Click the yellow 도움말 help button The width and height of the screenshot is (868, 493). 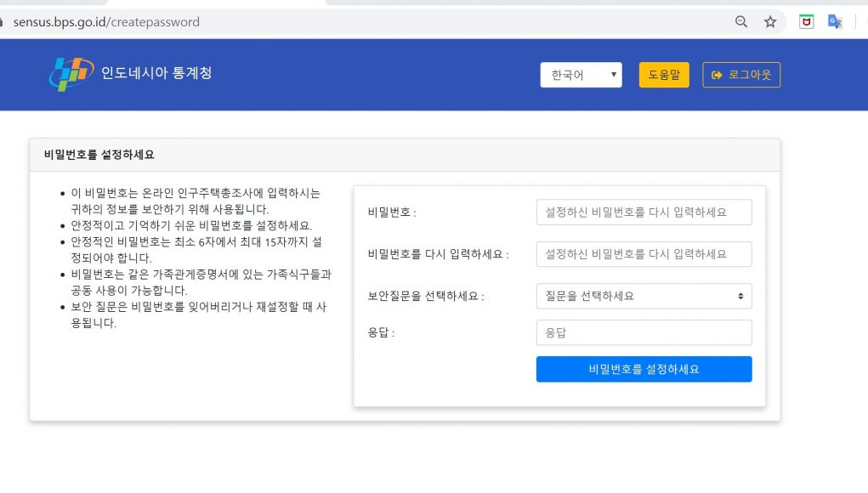(664, 75)
